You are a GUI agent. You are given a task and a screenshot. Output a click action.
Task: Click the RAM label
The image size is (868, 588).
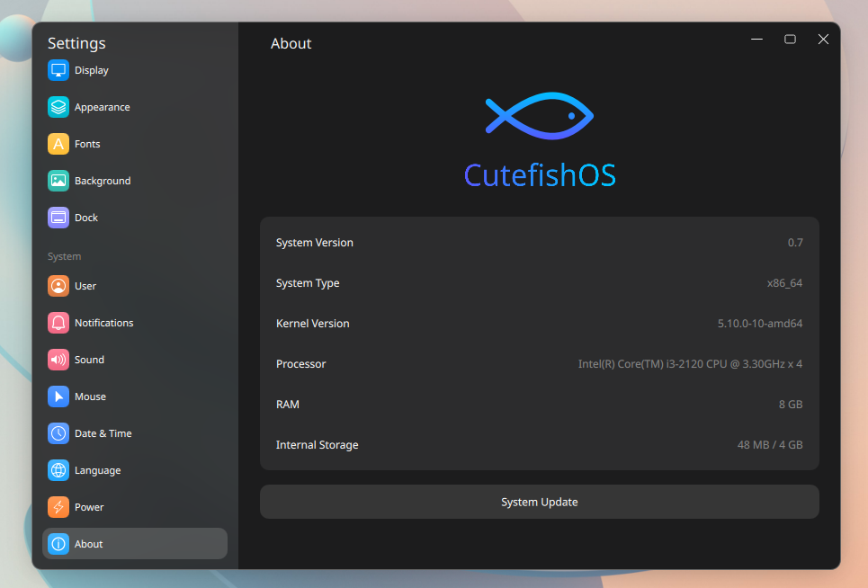pos(288,405)
